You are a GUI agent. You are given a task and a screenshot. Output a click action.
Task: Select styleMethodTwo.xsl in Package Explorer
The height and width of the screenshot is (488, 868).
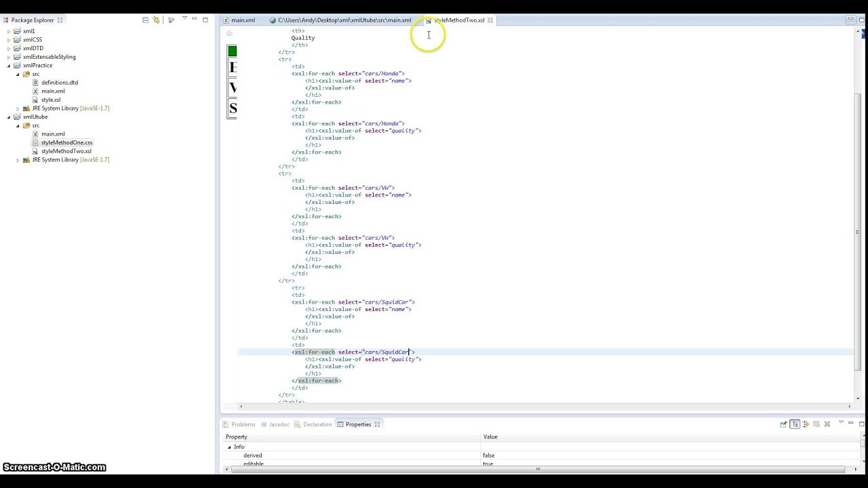coord(66,151)
